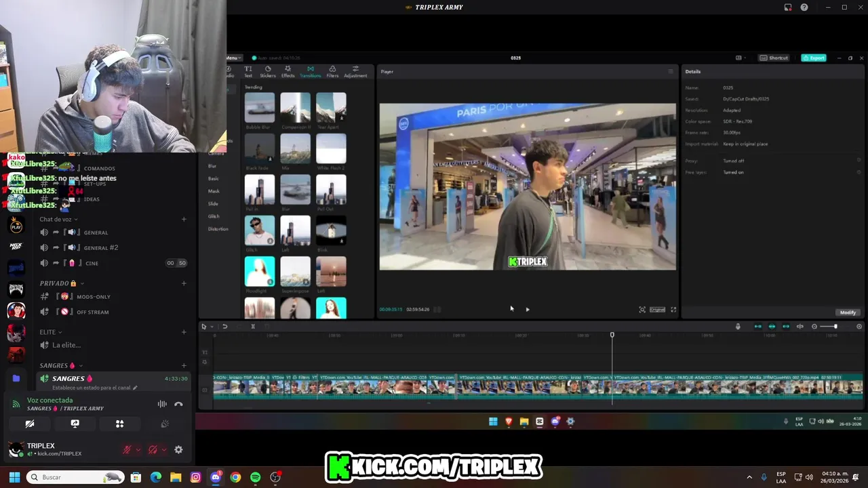Add channel to PRIVADO category
This screenshot has height=488, width=868.
pos(184,283)
